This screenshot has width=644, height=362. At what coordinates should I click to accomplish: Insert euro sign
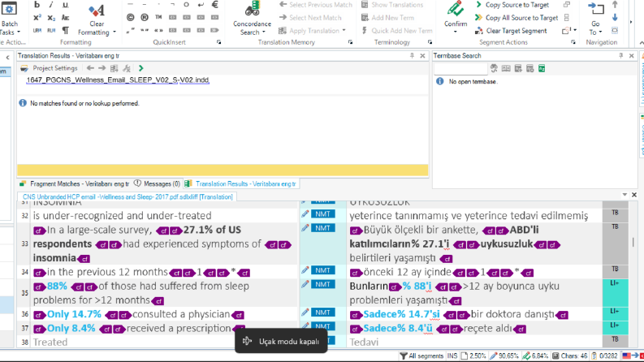pyautogui.click(x=215, y=5)
